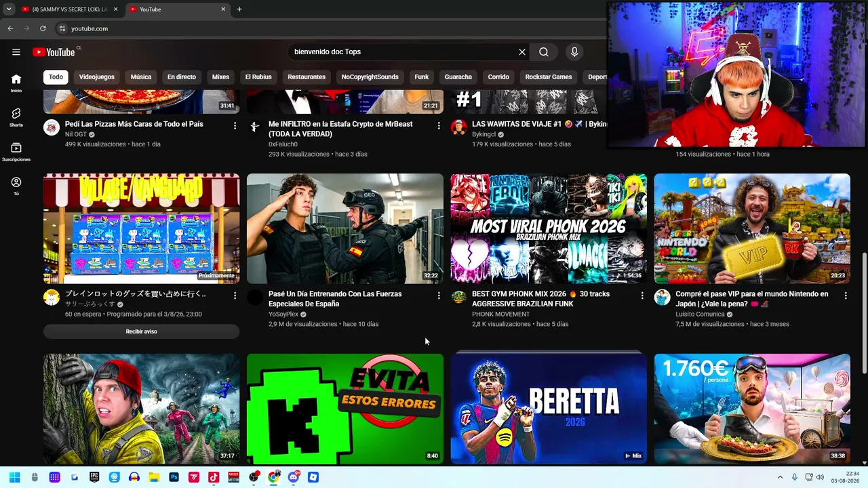The width and height of the screenshot is (868, 488).
Task: Go to the YouTube logo home link
Action: tap(54, 52)
